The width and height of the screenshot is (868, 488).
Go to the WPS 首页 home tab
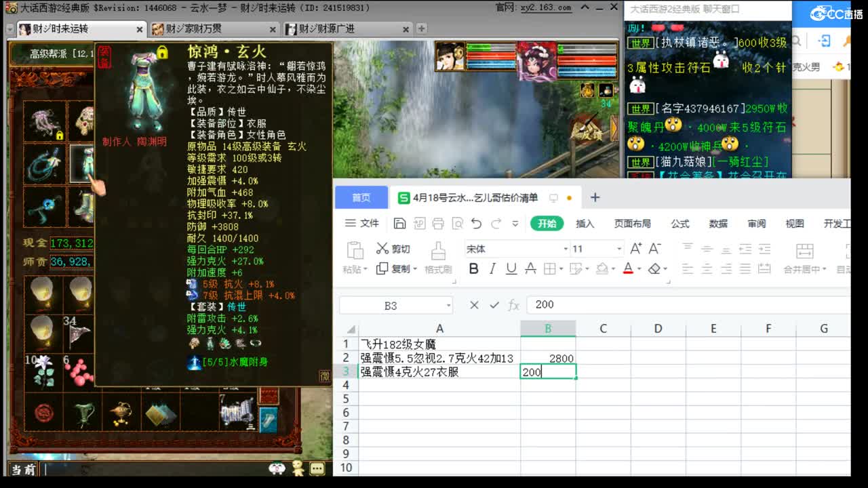[361, 197]
